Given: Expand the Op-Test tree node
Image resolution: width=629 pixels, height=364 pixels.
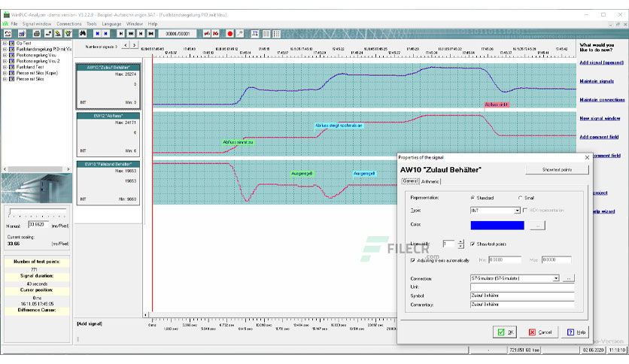Looking at the screenshot, I should click(x=5, y=43).
